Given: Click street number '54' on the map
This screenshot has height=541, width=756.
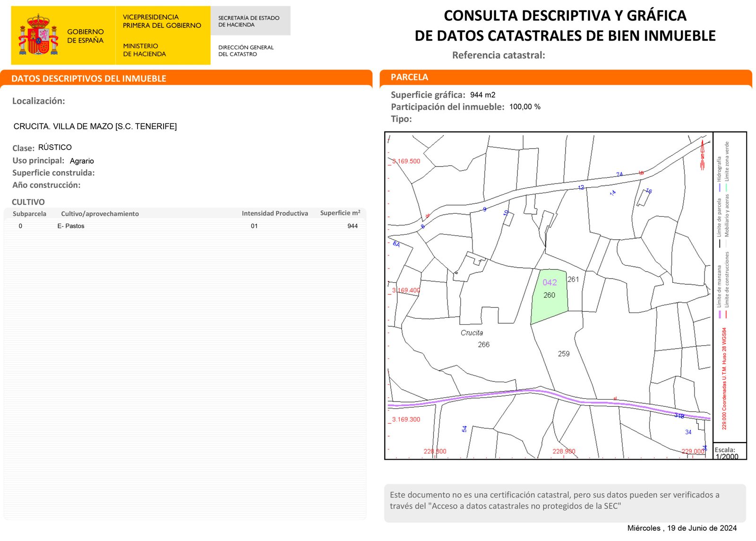Looking at the screenshot, I should click(464, 429).
